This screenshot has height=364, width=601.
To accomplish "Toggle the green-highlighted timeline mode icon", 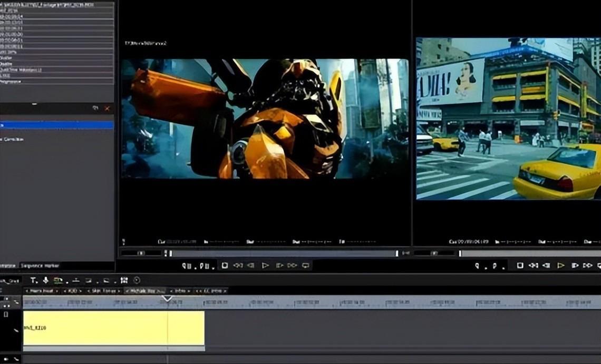I will 58,280.
